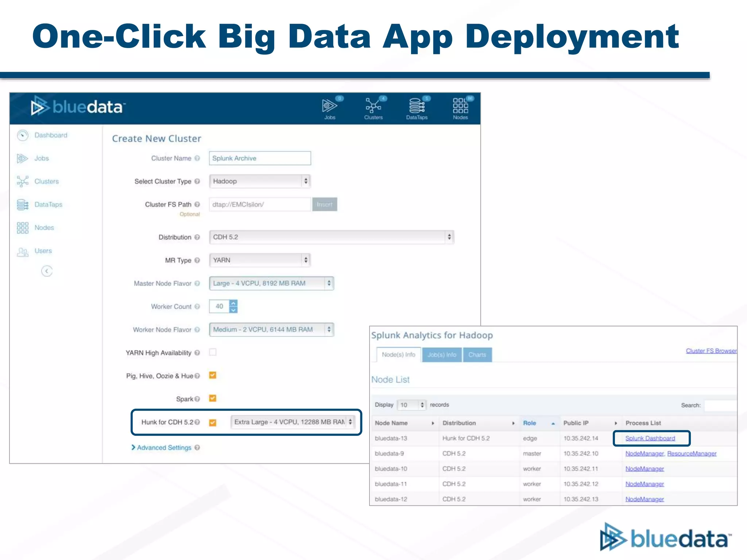Open NodeManager link for bluedata-11
The height and width of the screenshot is (560, 747).
click(x=645, y=484)
